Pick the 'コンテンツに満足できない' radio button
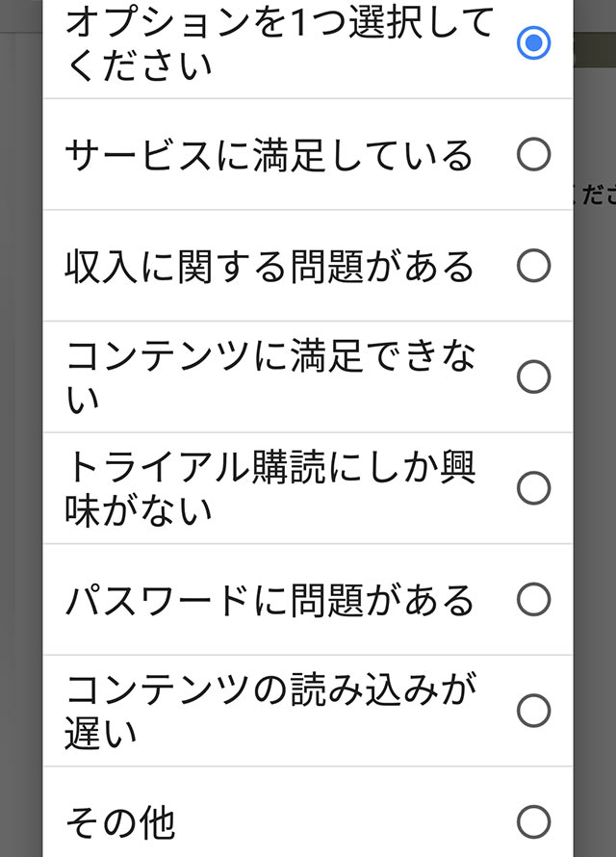 point(533,377)
